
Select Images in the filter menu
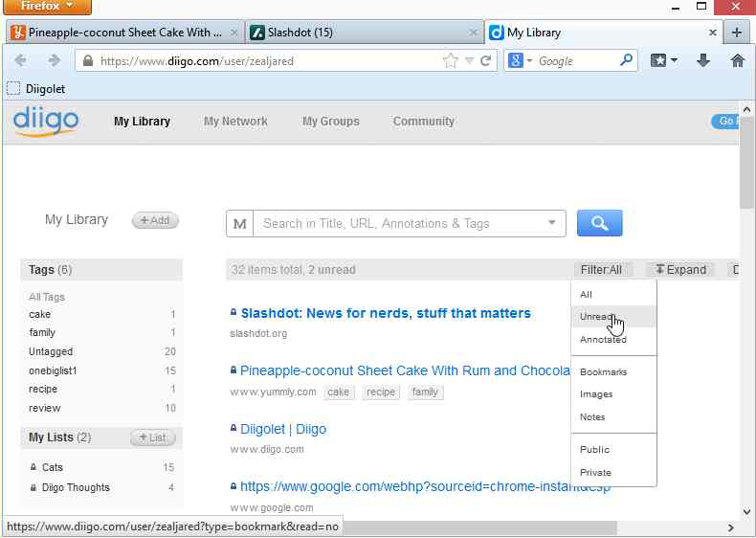pyautogui.click(x=613, y=394)
